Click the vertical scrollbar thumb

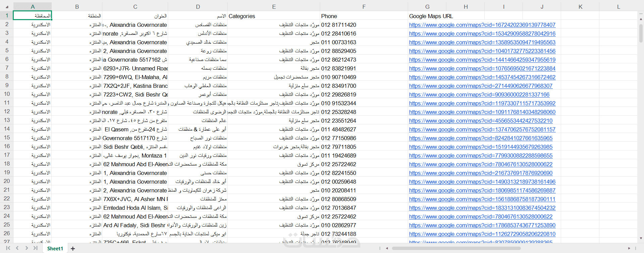click(x=641, y=34)
